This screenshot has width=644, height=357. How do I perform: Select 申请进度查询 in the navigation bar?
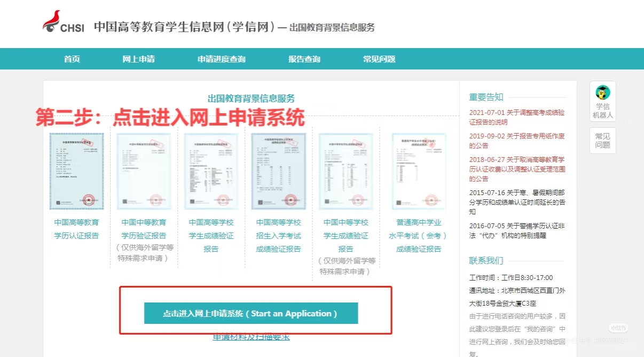[222, 59]
